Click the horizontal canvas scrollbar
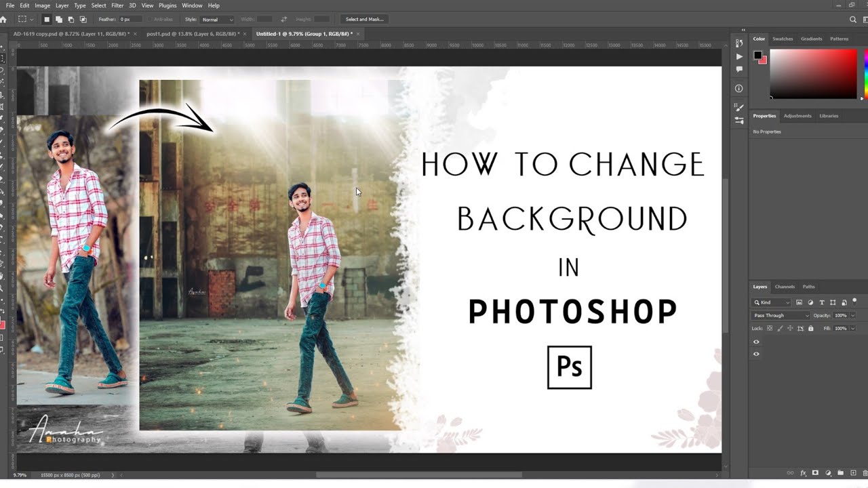The image size is (868, 488). point(418,475)
